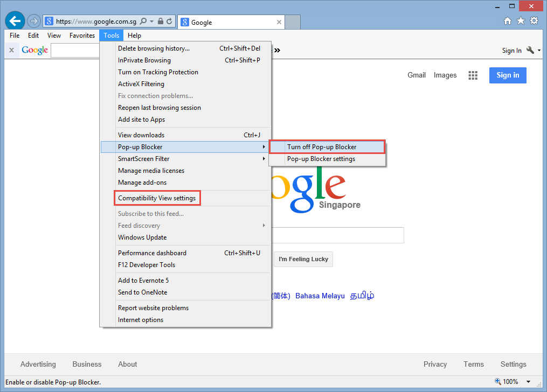
Task: Open View downloads
Action: pyautogui.click(x=185, y=135)
